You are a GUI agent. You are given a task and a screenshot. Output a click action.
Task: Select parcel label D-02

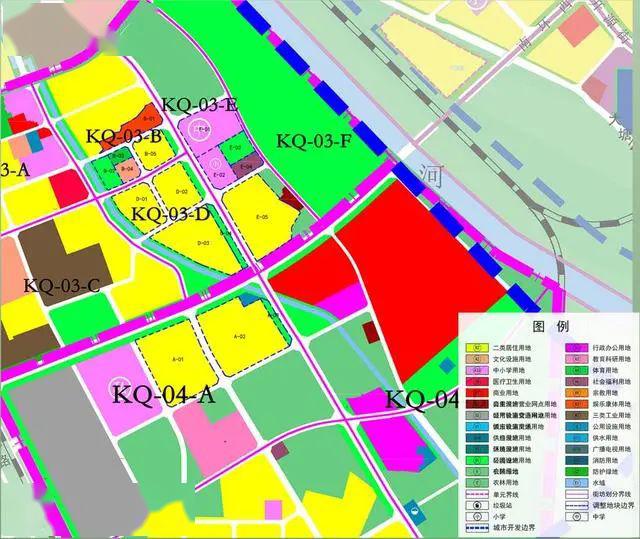[x=182, y=191]
